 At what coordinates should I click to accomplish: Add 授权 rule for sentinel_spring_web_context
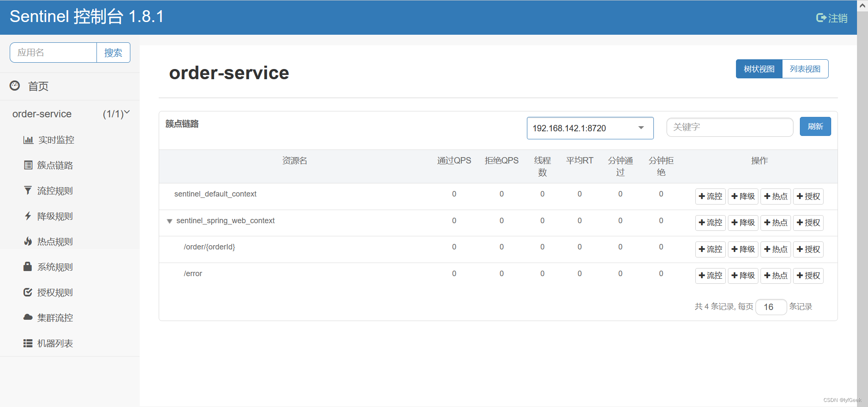808,222
